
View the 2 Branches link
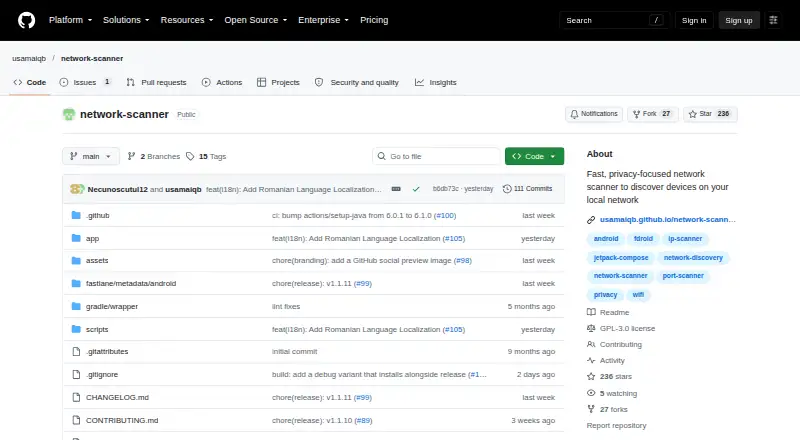pyautogui.click(x=154, y=156)
